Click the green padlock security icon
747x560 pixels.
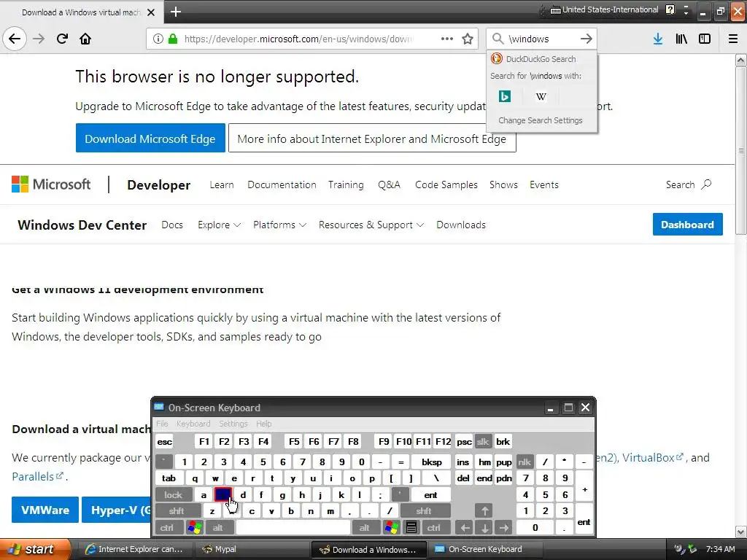point(173,39)
